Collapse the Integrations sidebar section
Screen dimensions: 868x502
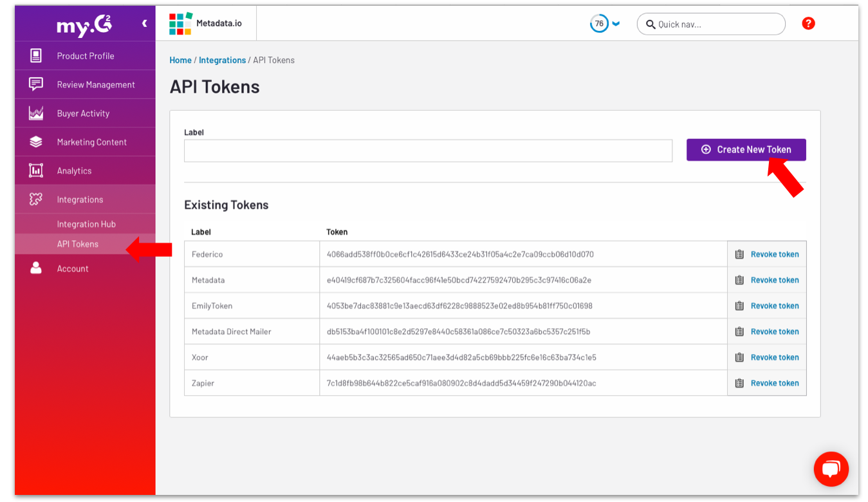point(80,200)
